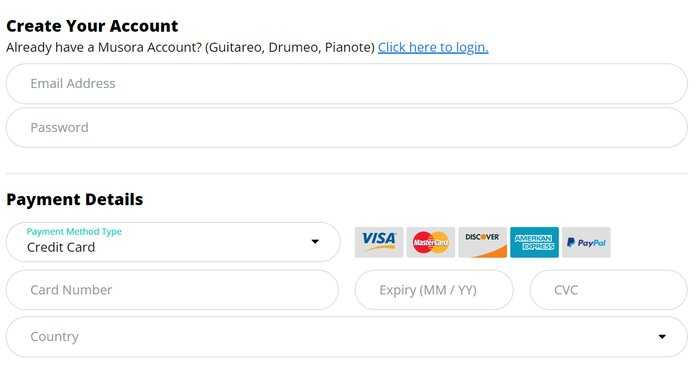Expand the Country dropdown arrow
This screenshot has height=387, width=700.
(x=662, y=337)
